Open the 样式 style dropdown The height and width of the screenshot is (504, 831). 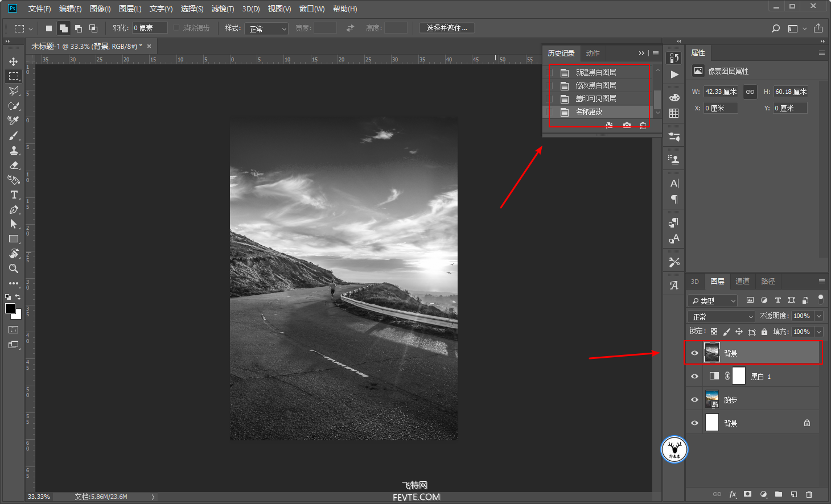pyautogui.click(x=266, y=28)
